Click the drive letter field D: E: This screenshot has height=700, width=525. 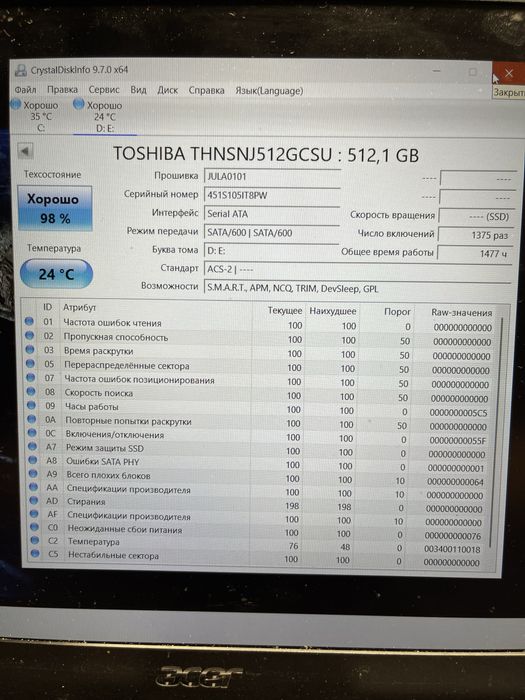pyautogui.click(x=271, y=251)
